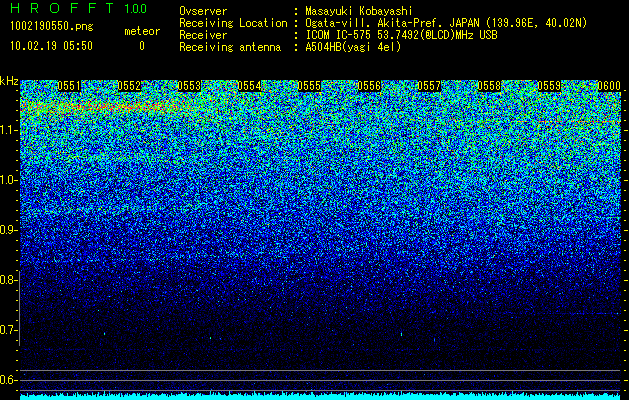Select the observer name Masayuki Kobayashi

pyautogui.click(x=359, y=11)
